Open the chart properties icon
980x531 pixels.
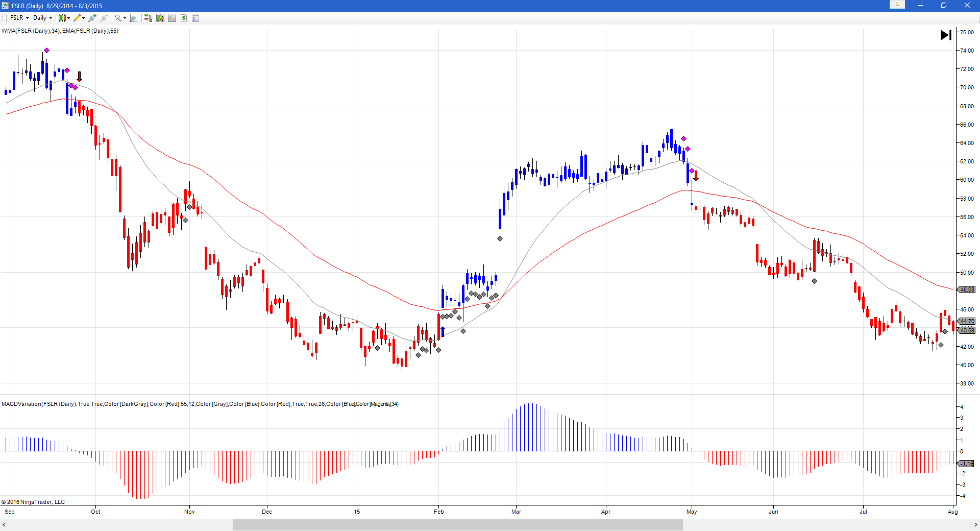pos(195,18)
